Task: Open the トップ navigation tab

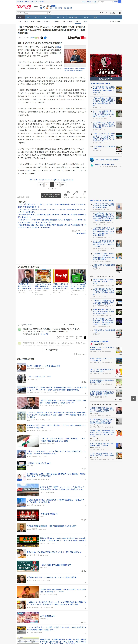Action: click(x=20, y=17)
